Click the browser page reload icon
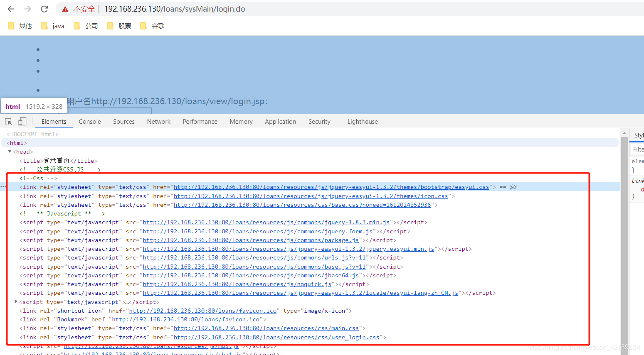The width and height of the screenshot is (644, 355). point(44,9)
